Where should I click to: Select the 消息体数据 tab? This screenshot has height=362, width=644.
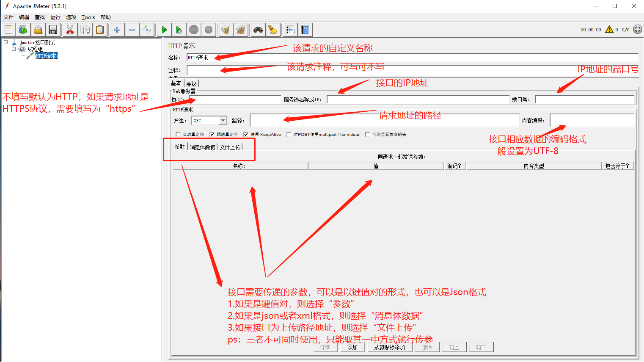point(203,147)
